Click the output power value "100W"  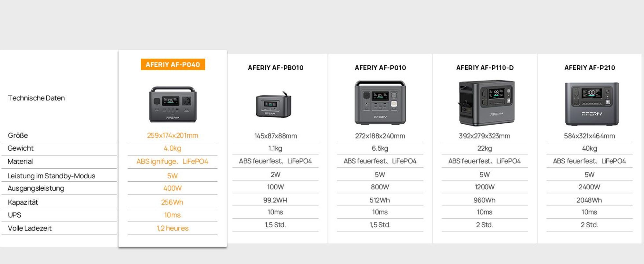point(275,187)
